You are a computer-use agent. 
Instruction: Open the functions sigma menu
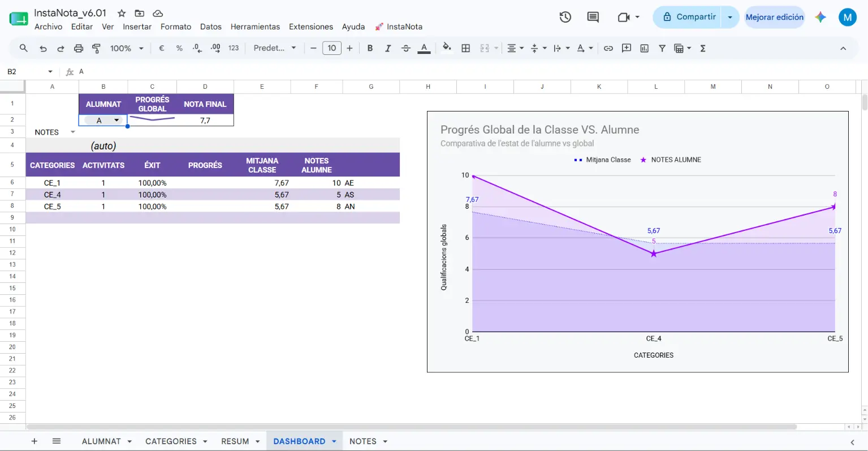pos(703,48)
